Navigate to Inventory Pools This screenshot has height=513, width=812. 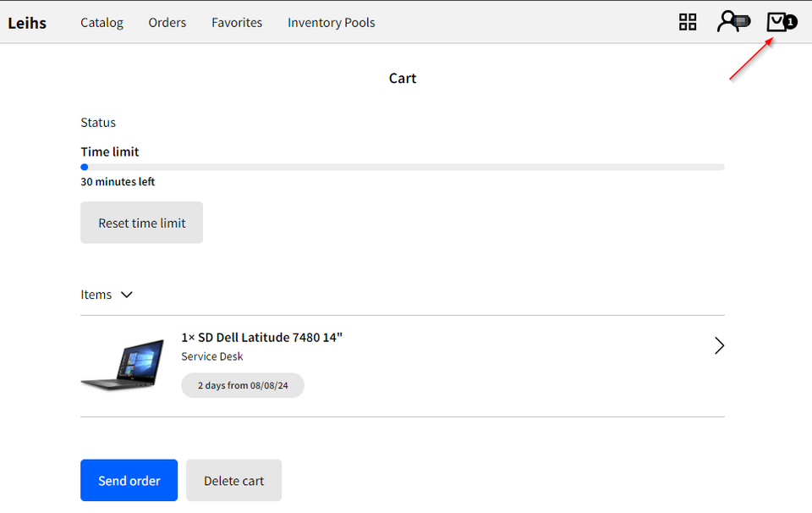tap(331, 23)
